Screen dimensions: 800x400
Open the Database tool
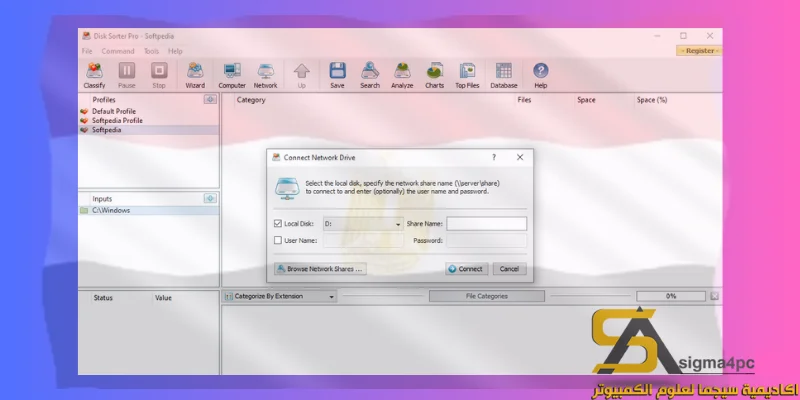click(x=504, y=75)
